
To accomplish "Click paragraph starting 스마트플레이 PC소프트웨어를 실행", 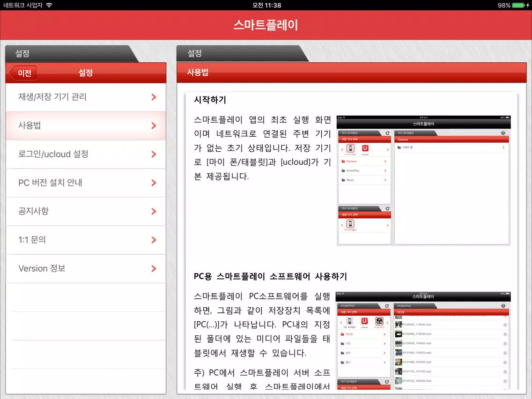I will point(262,325).
